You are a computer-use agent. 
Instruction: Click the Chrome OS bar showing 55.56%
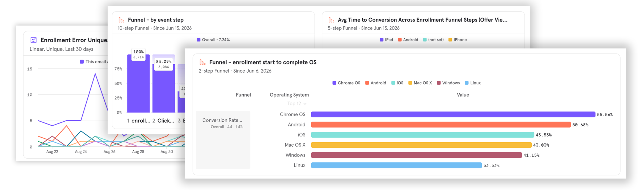pyautogui.click(x=453, y=114)
